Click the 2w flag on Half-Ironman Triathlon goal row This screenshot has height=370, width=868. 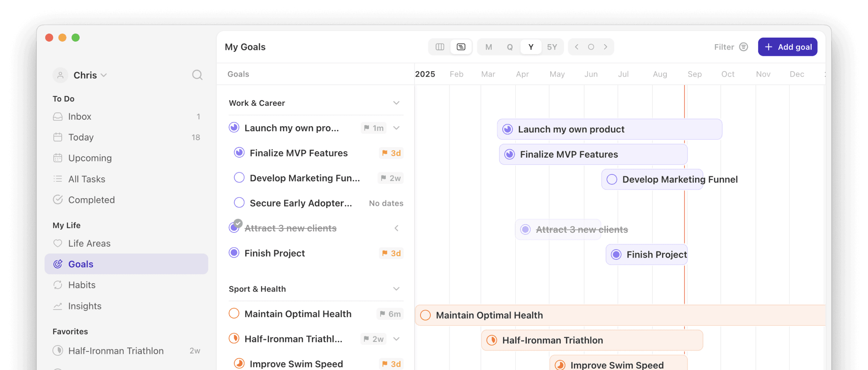pos(374,339)
